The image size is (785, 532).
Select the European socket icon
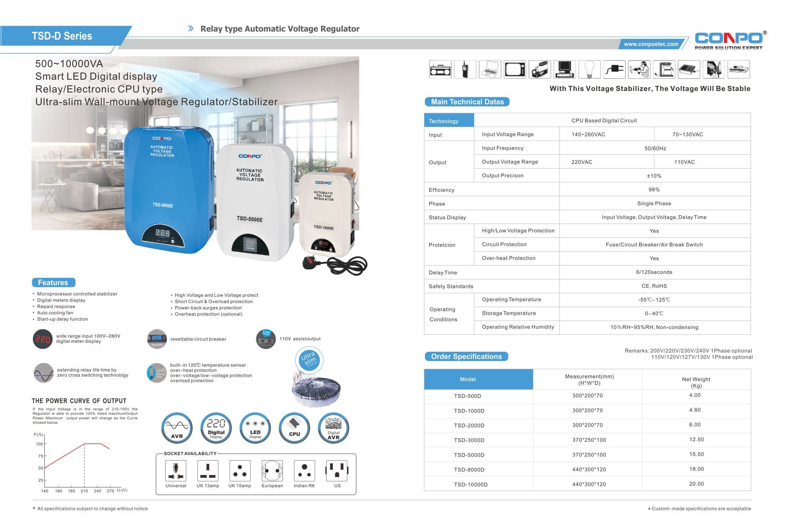[272, 471]
